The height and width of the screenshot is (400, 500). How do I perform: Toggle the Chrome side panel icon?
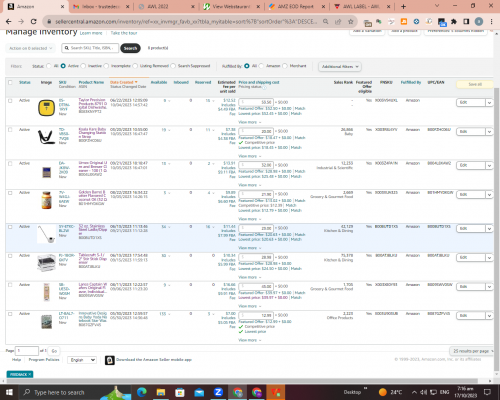[x=466, y=21]
